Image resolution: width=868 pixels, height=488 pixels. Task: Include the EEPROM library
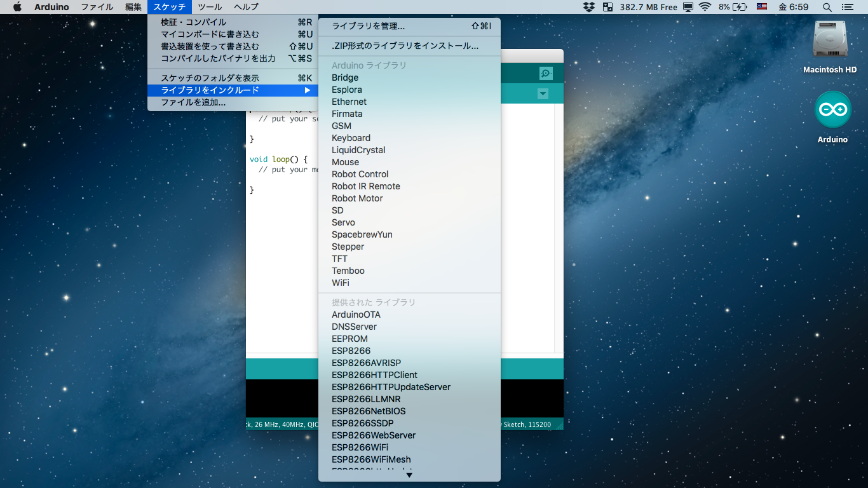coord(409,339)
